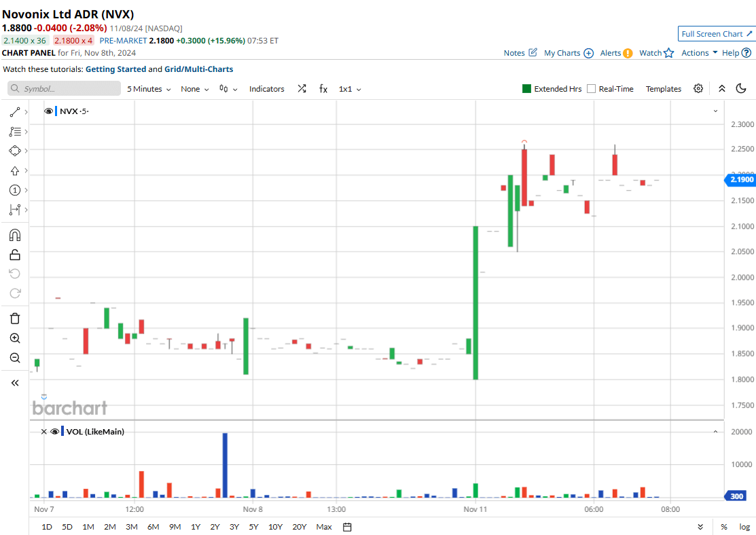The width and height of the screenshot is (756, 535).
Task: Hide the NVX price series eye
Action: (x=48, y=111)
